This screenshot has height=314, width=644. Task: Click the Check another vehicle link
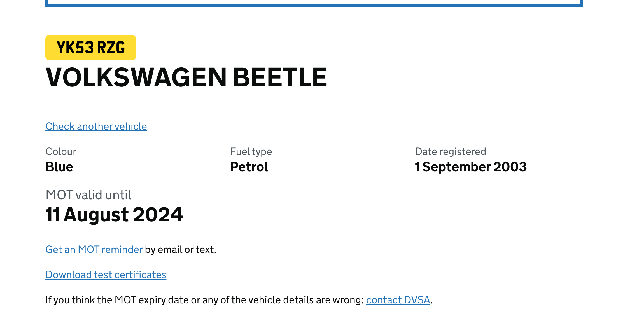(x=96, y=126)
